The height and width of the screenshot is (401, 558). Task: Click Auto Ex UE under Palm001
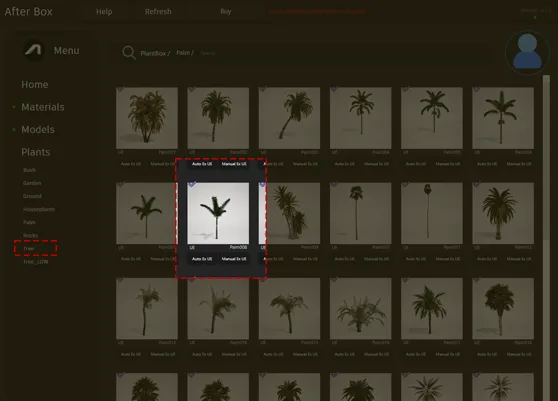pyautogui.click(x=131, y=164)
